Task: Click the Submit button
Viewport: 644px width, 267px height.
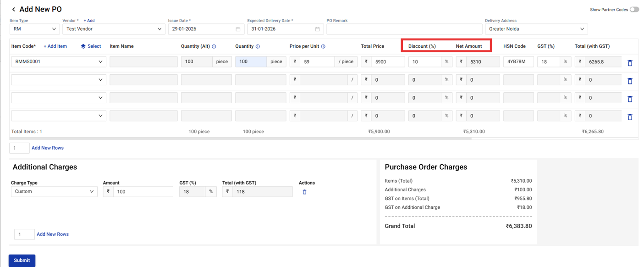Action: [x=22, y=260]
